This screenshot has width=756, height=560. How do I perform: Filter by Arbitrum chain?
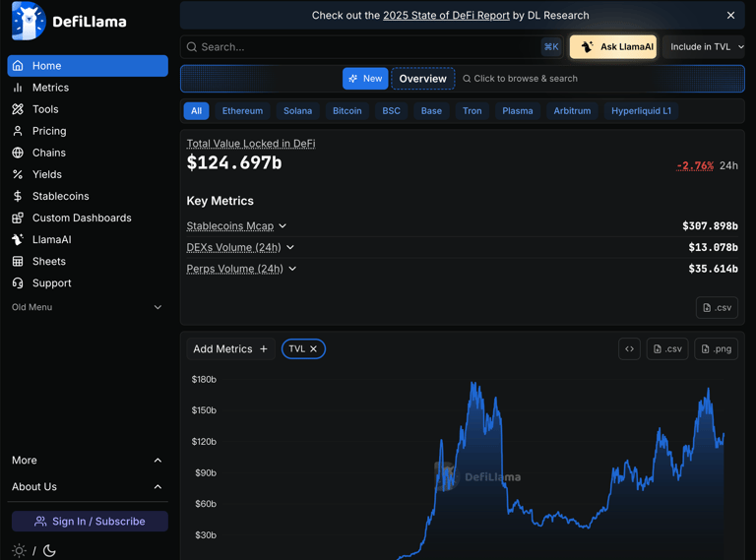pos(572,111)
